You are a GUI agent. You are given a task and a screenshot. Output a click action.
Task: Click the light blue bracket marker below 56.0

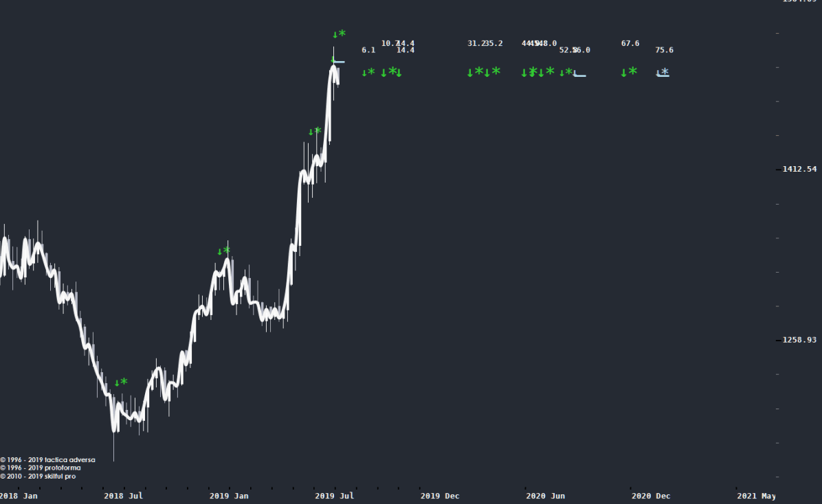[580, 74]
